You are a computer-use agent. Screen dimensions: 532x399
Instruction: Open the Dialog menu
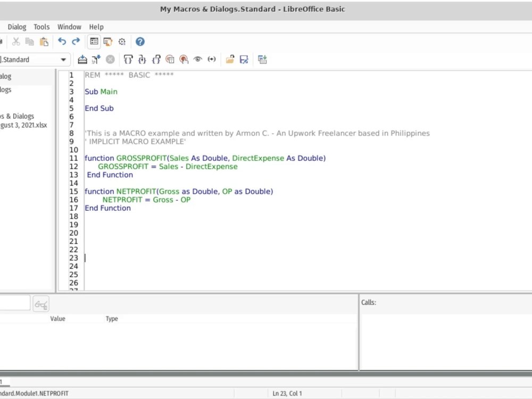pyautogui.click(x=17, y=27)
